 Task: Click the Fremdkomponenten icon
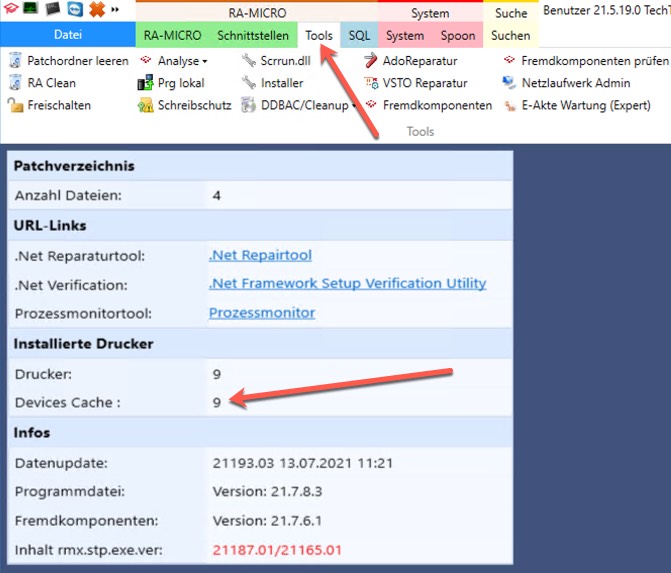[371, 104]
